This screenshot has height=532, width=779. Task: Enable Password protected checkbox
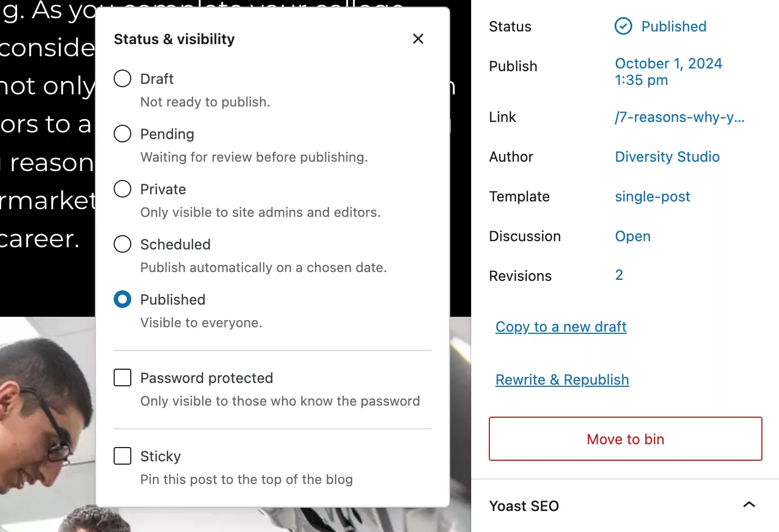pyautogui.click(x=122, y=377)
